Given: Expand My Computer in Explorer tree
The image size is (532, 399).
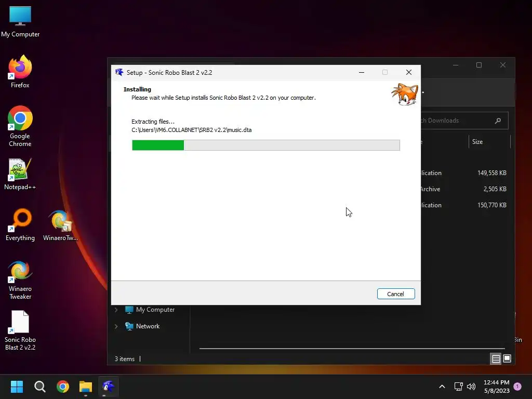Looking at the screenshot, I should pos(116,310).
